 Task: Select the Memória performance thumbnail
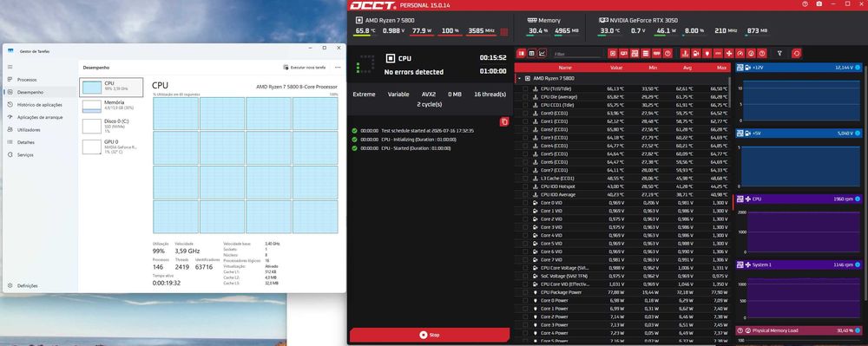(x=111, y=106)
